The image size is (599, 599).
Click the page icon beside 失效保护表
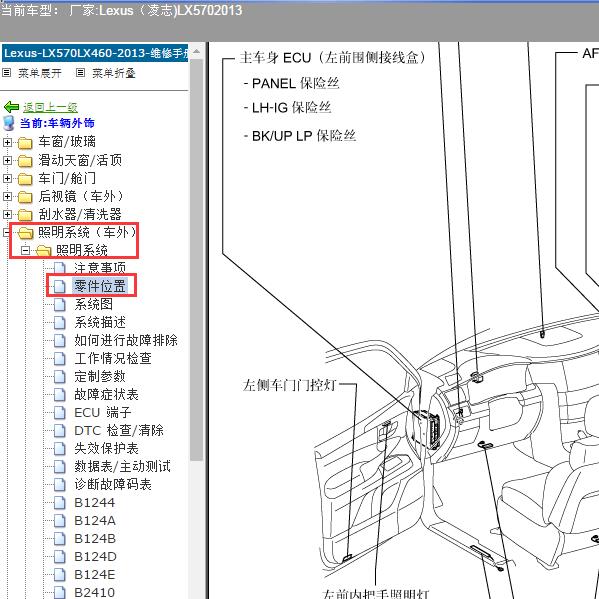pos(60,448)
